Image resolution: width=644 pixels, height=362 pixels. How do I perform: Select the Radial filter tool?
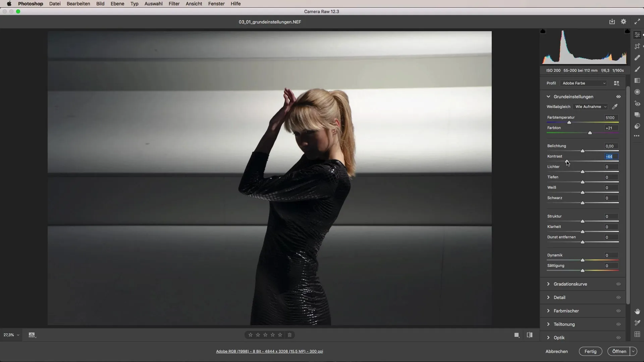click(637, 92)
